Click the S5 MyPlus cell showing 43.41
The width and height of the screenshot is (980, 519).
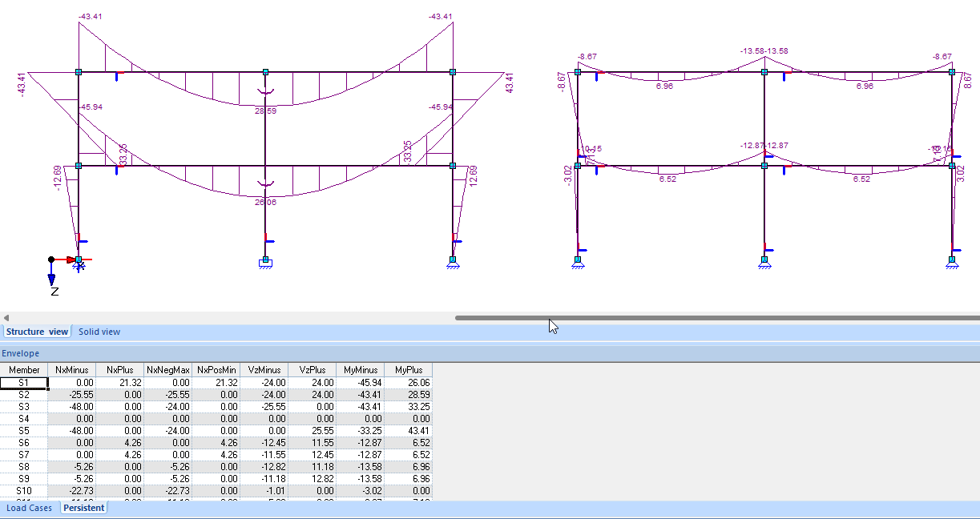pos(409,430)
